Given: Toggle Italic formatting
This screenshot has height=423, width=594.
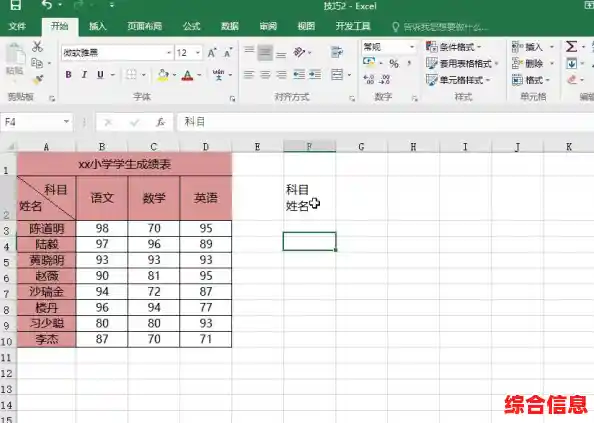Looking at the screenshot, I should click(x=84, y=75).
